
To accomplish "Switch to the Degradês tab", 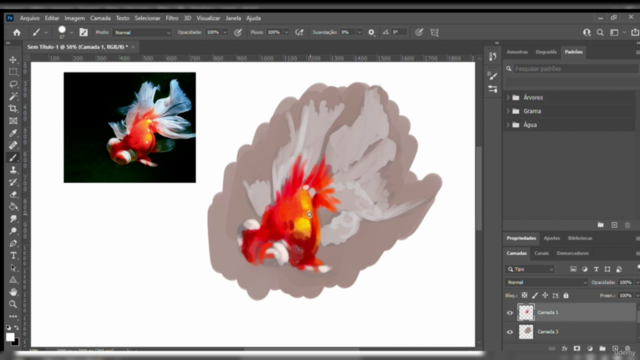I will [546, 52].
